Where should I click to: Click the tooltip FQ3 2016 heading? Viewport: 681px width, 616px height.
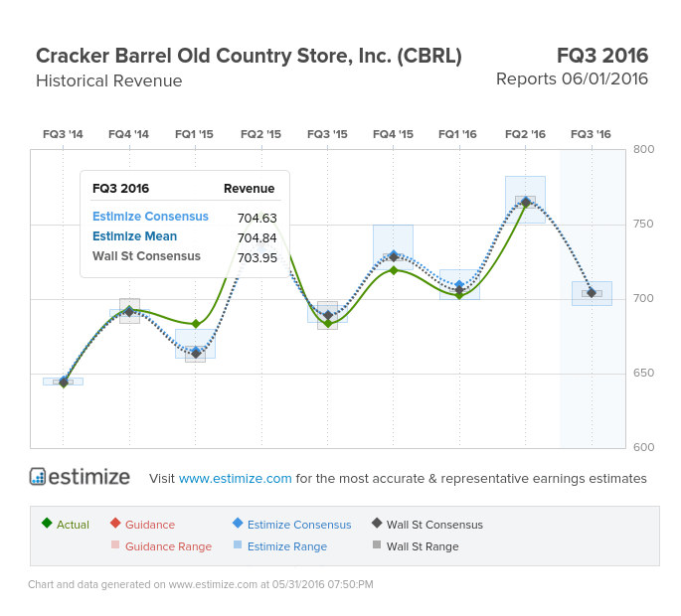120,189
